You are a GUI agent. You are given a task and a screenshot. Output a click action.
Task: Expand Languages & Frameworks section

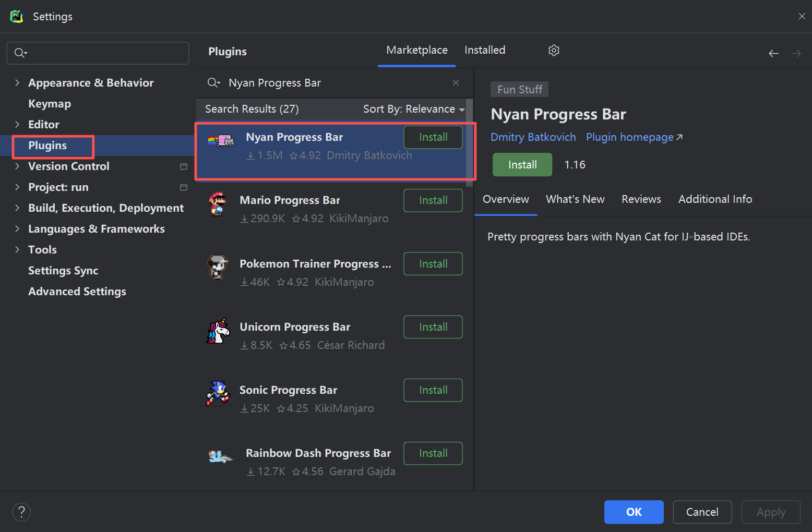coord(17,228)
